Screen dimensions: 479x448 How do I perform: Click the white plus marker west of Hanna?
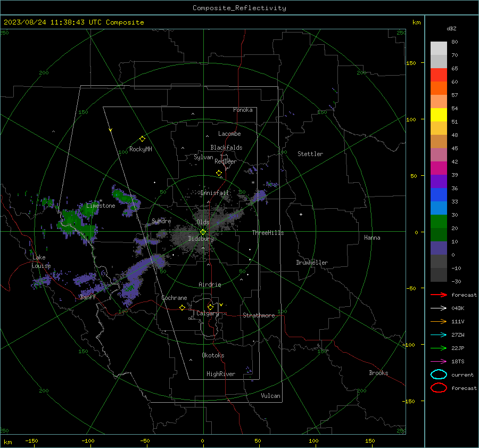[301, 214]
